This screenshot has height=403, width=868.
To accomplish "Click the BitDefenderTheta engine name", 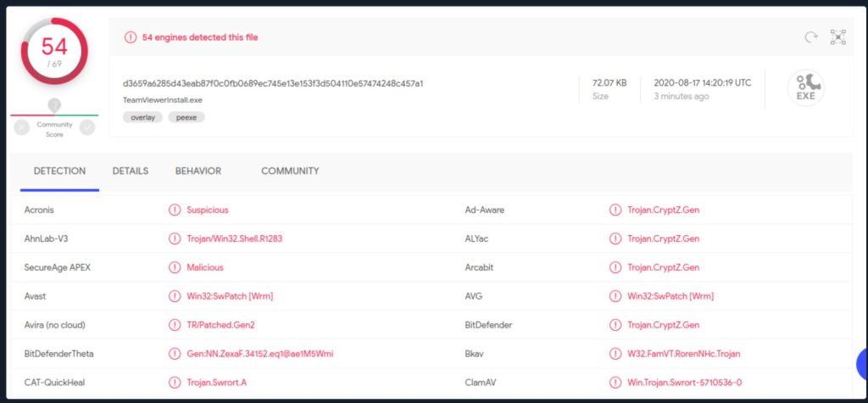I will pos(58,354).
